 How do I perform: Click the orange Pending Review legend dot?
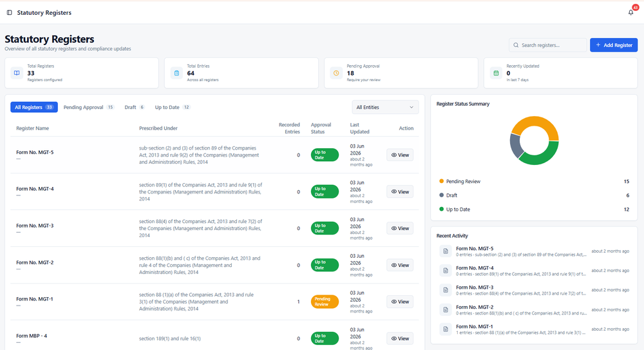[442, 181]
